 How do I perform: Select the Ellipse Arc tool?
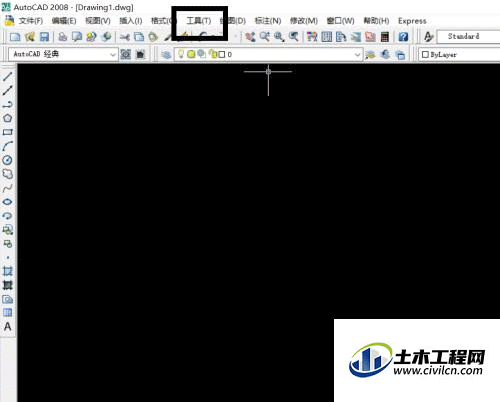click(x=8, y=216)
